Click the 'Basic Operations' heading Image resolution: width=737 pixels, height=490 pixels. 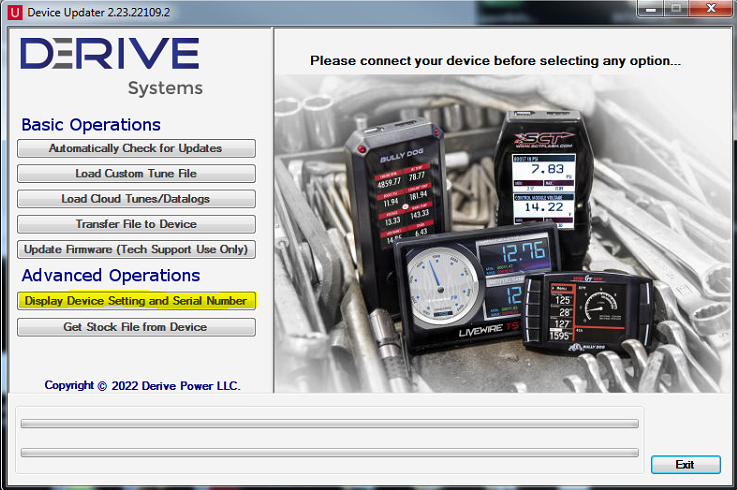[x=91, y=125]
